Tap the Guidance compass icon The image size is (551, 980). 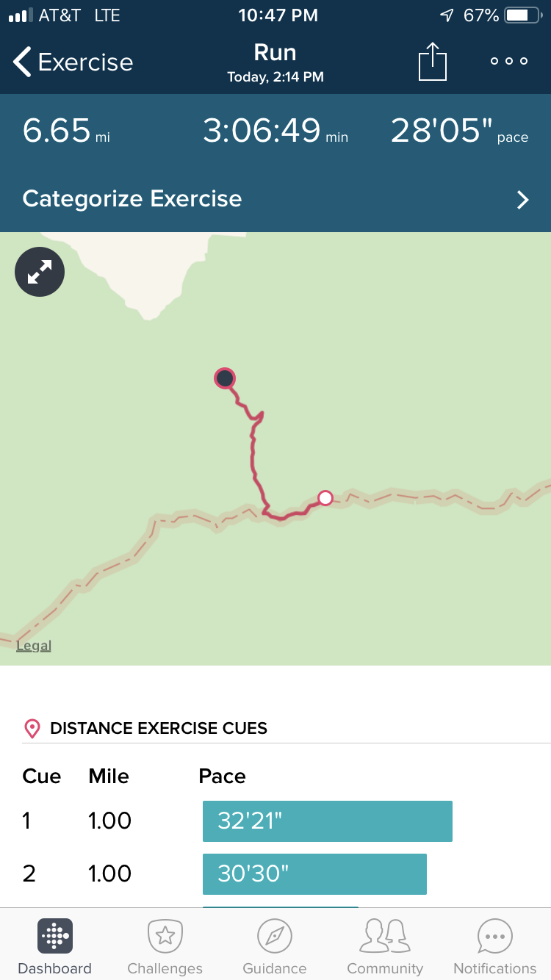(275, 936)
